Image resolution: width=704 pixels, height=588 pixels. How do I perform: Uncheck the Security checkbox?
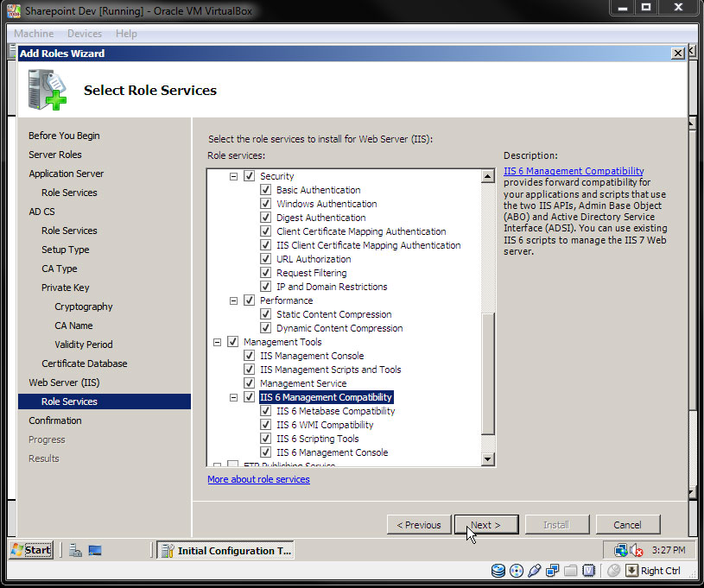tap(249, 176)
